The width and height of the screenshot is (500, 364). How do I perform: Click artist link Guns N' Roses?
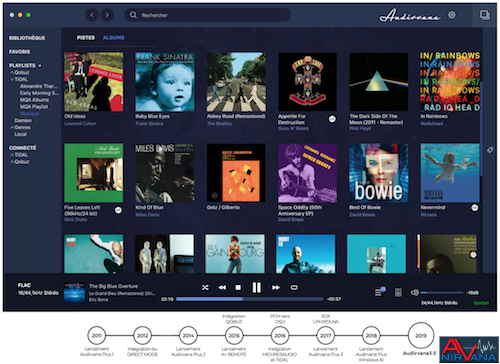click(293, 128)
